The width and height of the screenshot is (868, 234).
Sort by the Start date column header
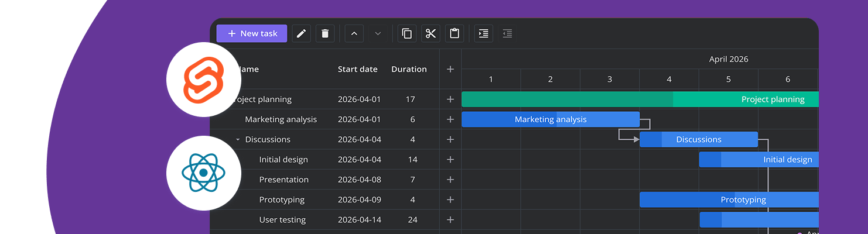(357, 69)
